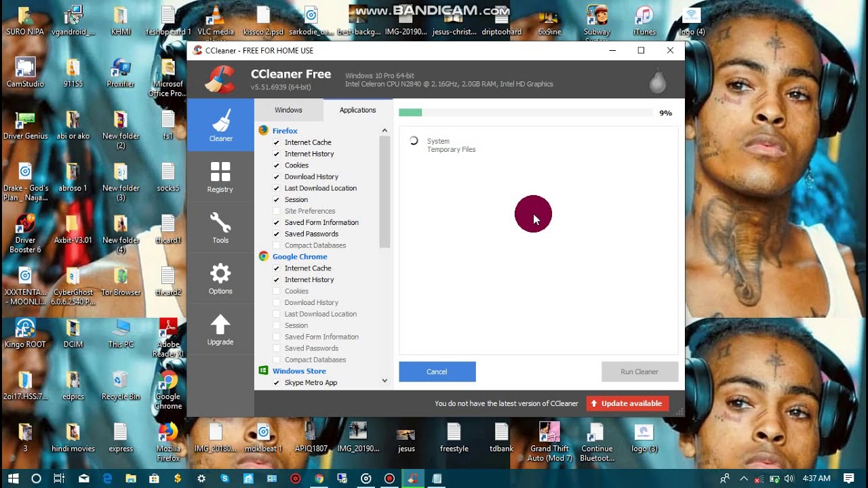The image size is (868, 488).
Task: Uncheck Firefox Download History checkbox
Action: point(276,177)
